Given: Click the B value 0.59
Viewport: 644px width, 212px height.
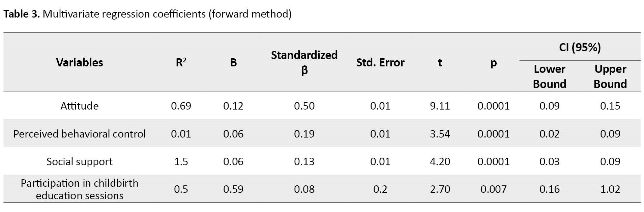Looking at the screenshot, I should (x=233, y=189).
